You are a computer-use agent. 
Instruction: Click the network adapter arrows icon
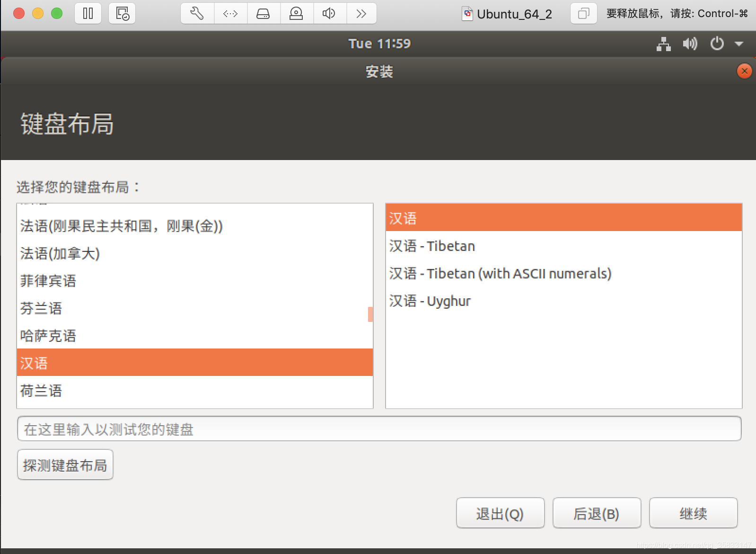point(230,13)
